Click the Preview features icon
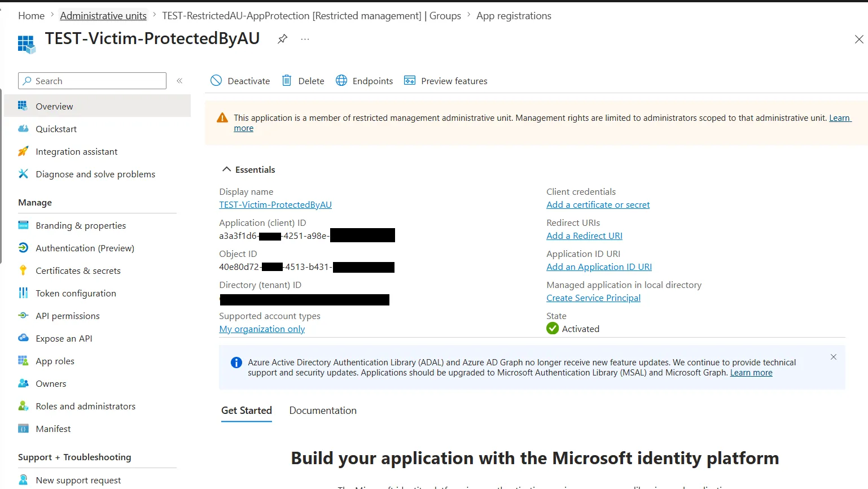Viewport: 868px width, 489px height. (x=410, y=81)
